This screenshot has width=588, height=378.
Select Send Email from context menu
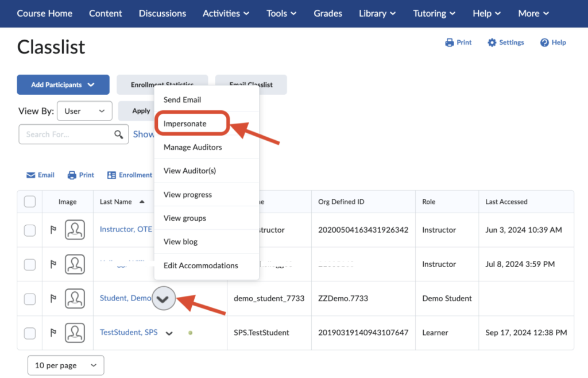(206, 100)
